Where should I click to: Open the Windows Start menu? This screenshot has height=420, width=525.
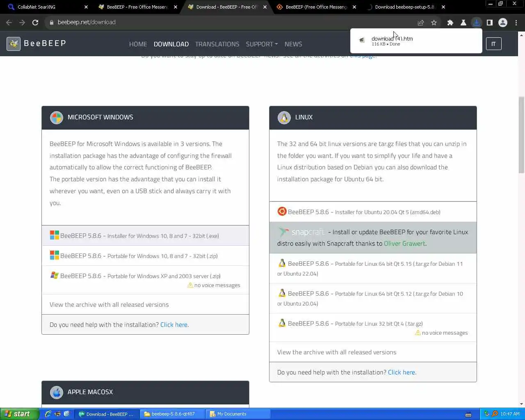(x=19, y=414)
